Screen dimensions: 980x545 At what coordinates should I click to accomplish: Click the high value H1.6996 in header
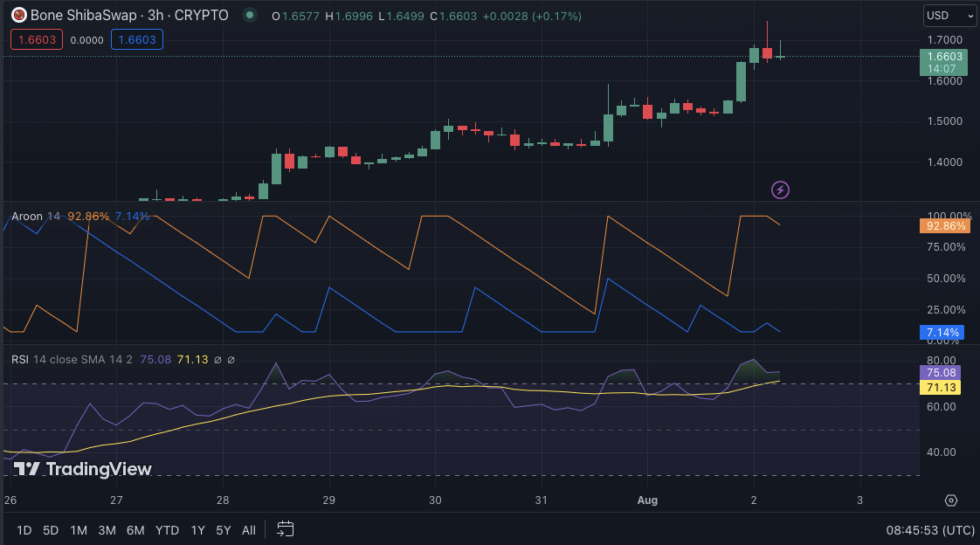click(x=349, y=16)
